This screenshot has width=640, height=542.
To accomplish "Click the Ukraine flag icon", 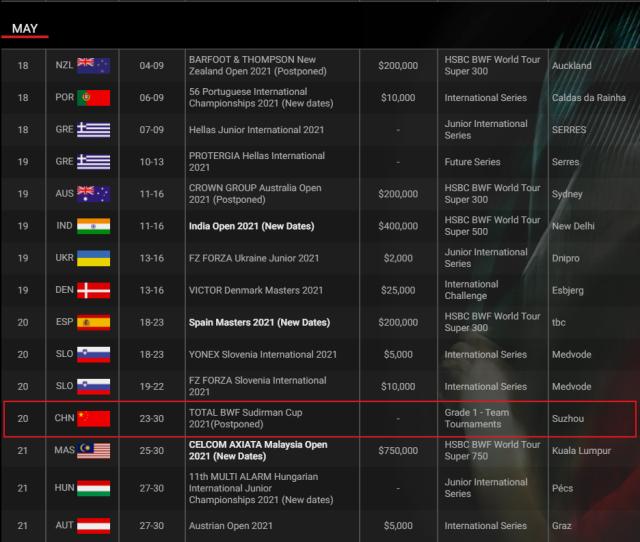I will [x=93, y=258].
